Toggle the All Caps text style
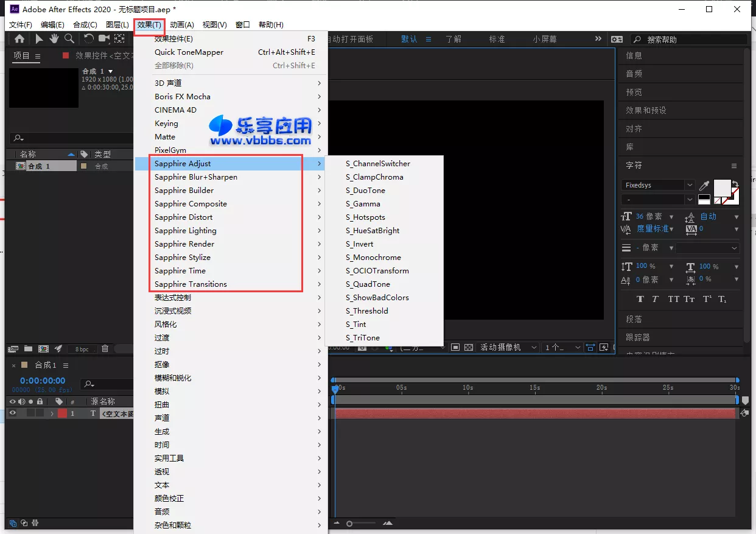 tap(673, 299)
